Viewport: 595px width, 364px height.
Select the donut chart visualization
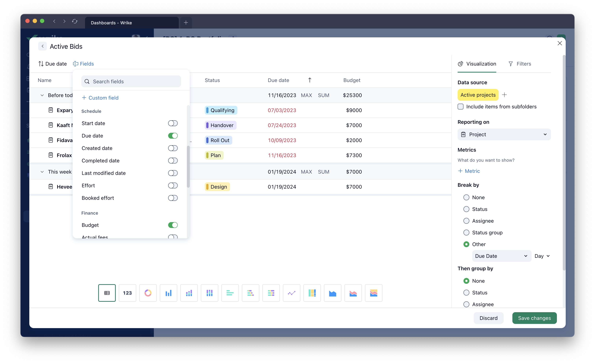point(148,293)
